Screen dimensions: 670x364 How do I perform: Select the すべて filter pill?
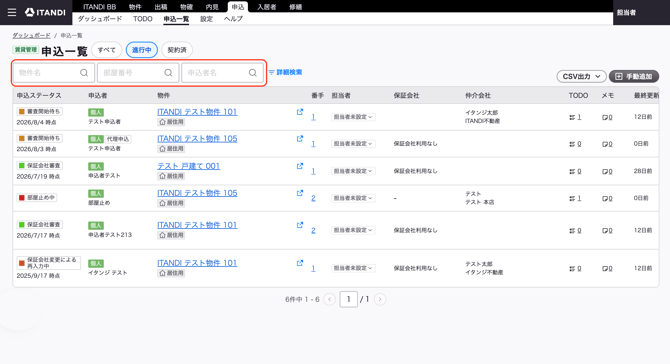point(107,50)
